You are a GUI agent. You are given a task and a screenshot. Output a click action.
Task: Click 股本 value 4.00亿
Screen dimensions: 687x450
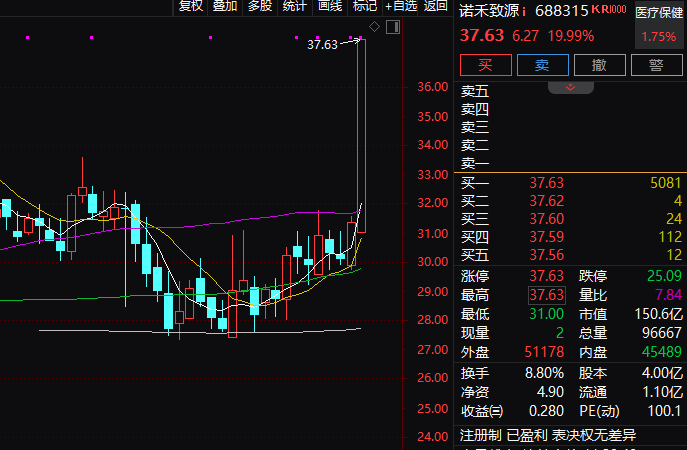point(662,373)
